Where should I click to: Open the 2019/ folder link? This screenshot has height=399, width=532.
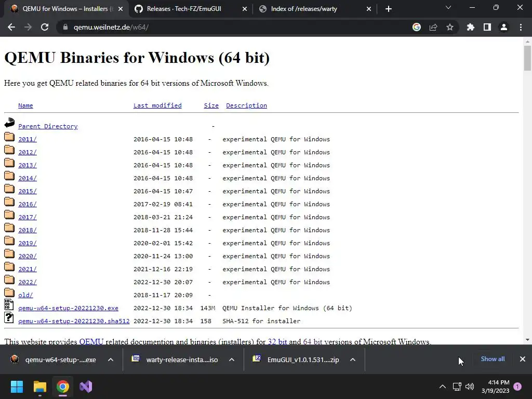pos(28,243)
